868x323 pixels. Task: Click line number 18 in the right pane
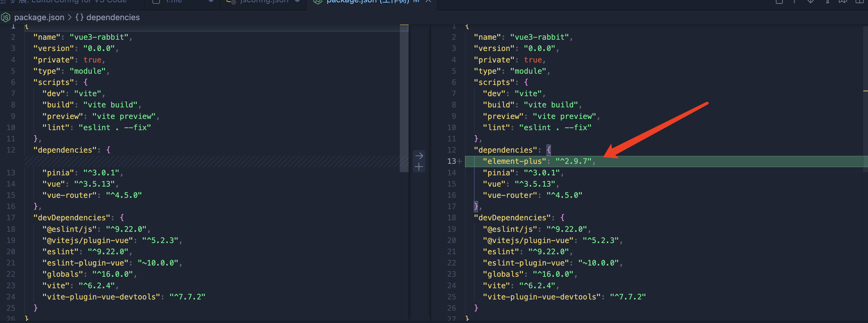point(452,218)
